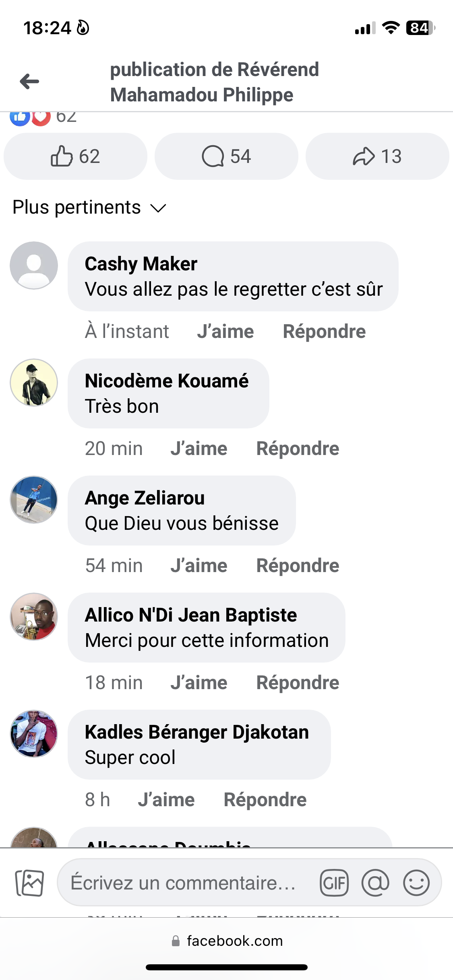Image resolution: width=453 pixels, height=980 pixels.
Task: Reply to Allico N'Di Jean Baptiste's comment
Action: pos(298,683)
